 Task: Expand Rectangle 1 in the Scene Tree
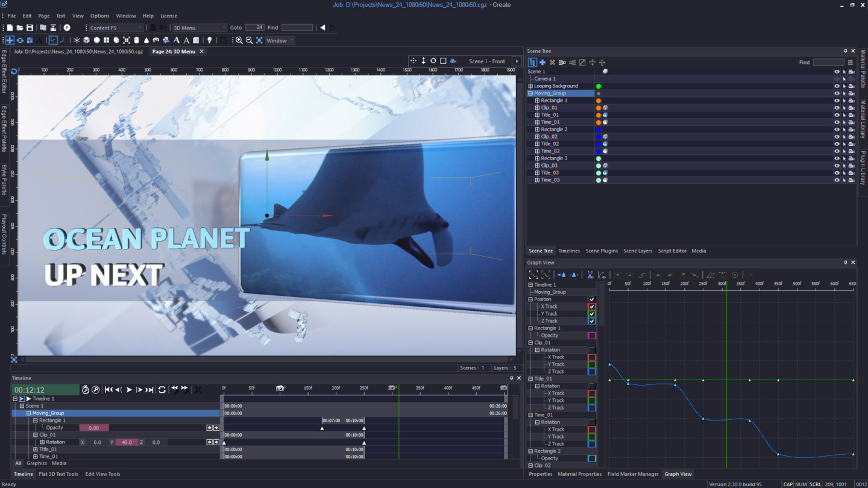click(536, 100)
